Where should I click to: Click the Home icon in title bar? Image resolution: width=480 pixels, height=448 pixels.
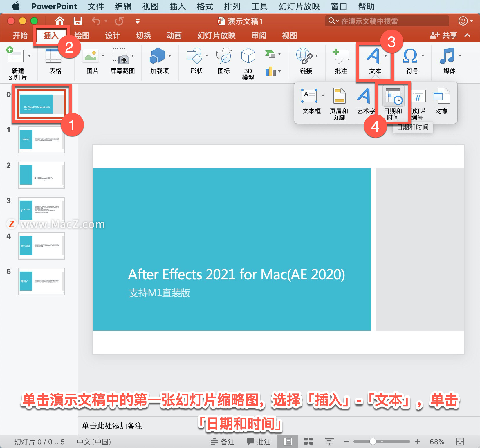point(60,21)
